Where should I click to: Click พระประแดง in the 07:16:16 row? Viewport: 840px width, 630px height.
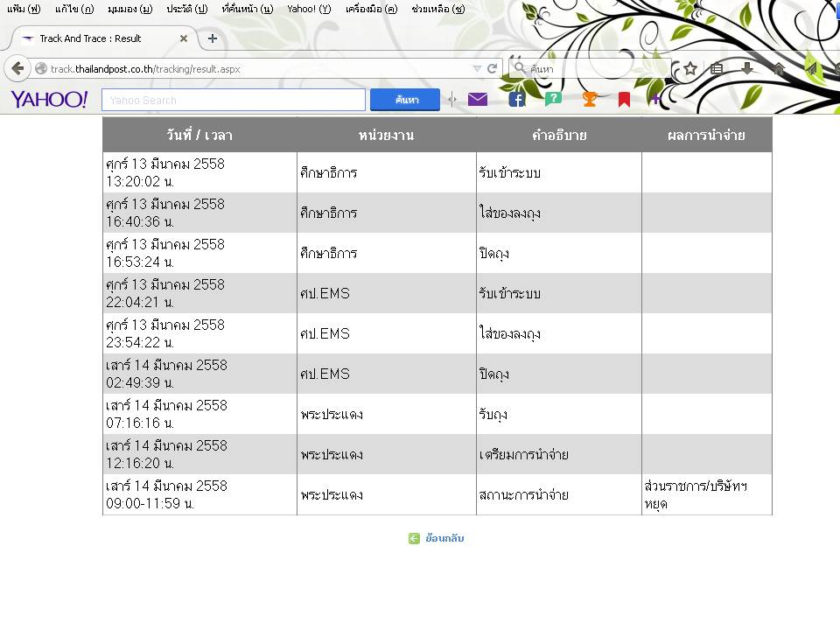click(x=332, y=414)
